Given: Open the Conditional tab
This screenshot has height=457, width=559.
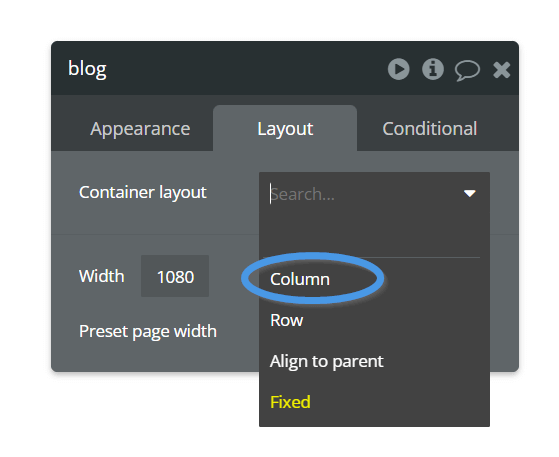Looking at the screenshot, I should click(430, 128).
